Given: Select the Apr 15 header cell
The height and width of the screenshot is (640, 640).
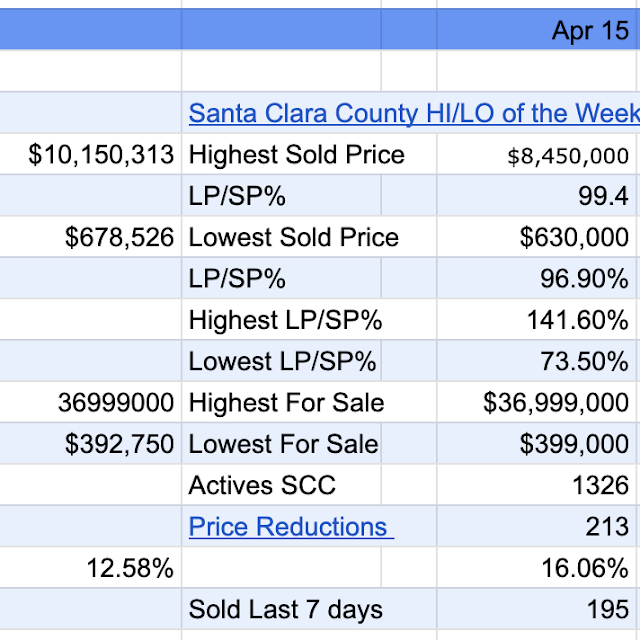Looking at the screenshot, I should click(x=590, y=30).
